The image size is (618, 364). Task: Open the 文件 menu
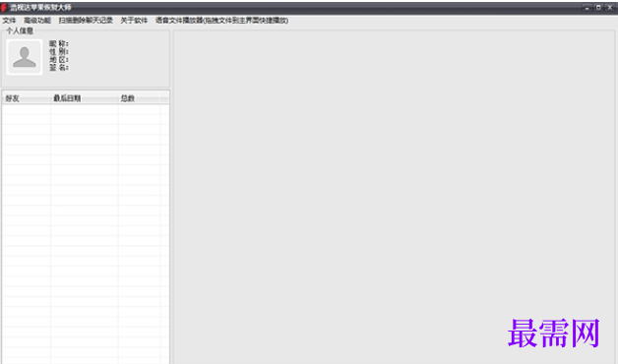tap(9, 21)
